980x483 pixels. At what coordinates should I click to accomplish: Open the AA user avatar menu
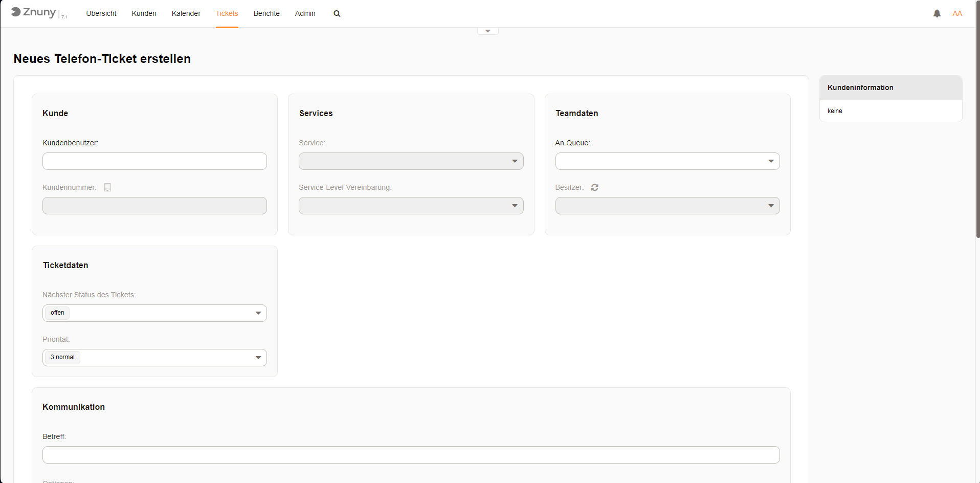click(x=957, y=14)
